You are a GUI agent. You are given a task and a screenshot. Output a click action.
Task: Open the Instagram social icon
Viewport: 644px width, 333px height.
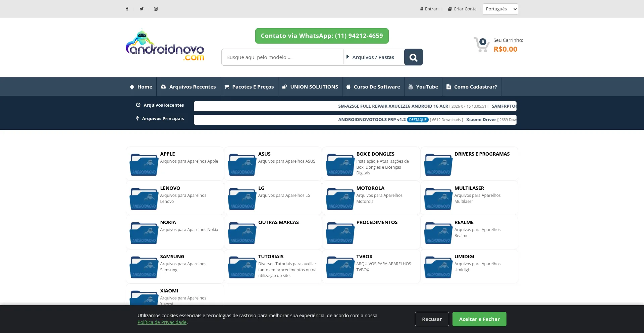156,9
